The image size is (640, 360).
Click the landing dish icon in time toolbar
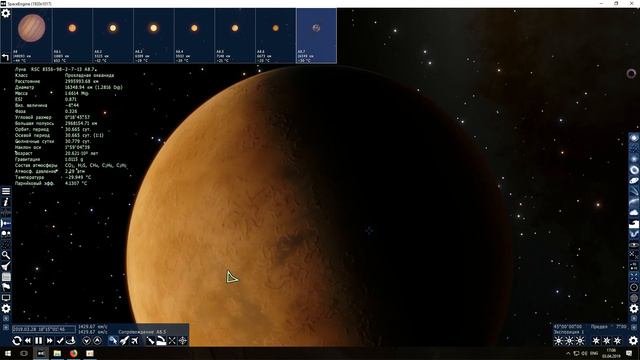tap(71, 340)
